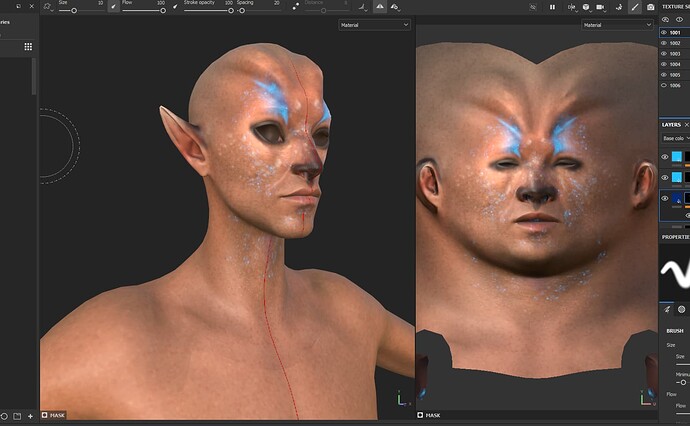Screen dimensions: 690x426
Task: Adjust the Minimum size slider handle
Action: coord(683,382)
